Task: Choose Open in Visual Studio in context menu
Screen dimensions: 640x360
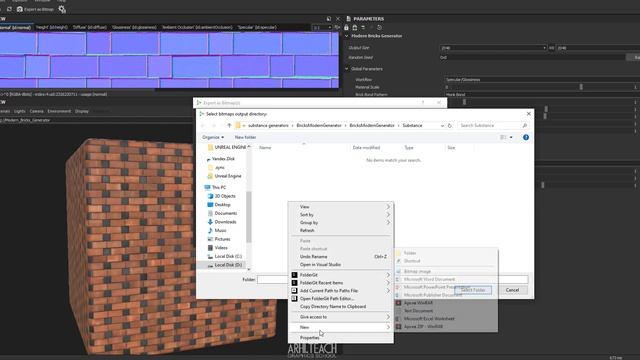Action: [341, 264]
